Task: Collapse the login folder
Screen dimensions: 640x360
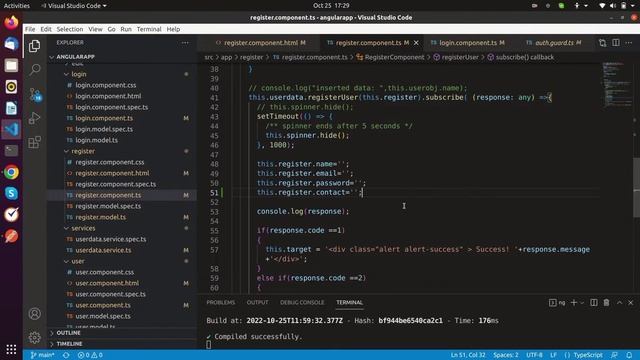Action: [x=122, y=74]
